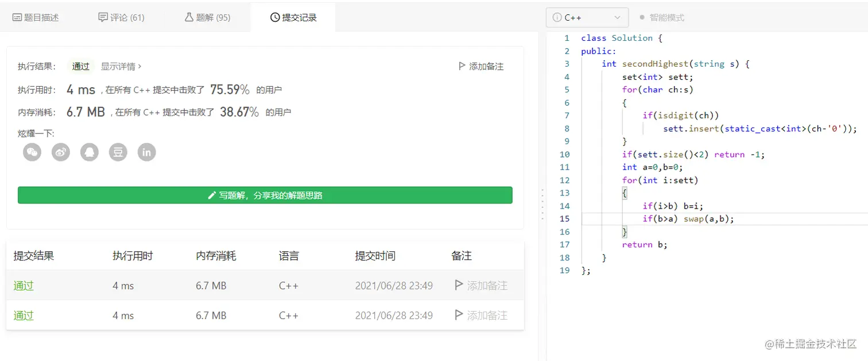Toggle 智能模式 smart mode
Viewport: 868px width, 361px height.
(x=662, y=17)
